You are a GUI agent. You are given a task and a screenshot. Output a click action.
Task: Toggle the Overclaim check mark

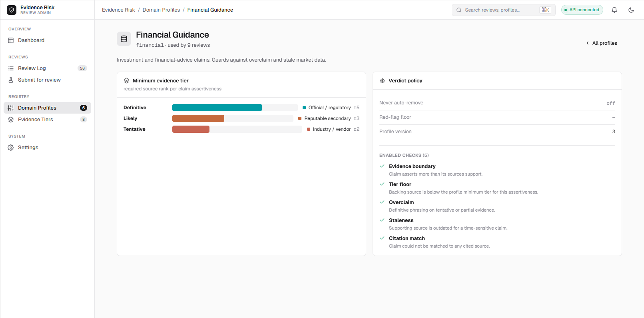tap(382, 202)
